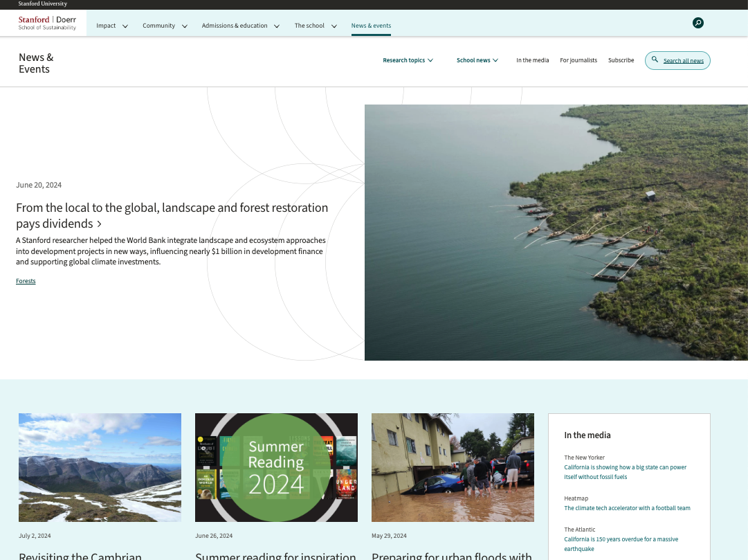The height and width of the screenshot is (560, 748).
Task: Expand the Community menu chevron
Action: 185,26
